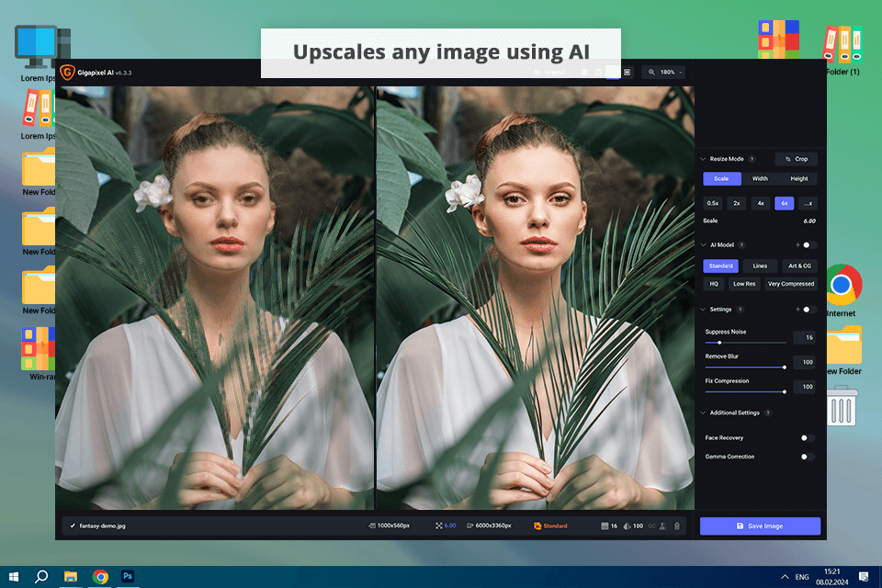Choose the Art & CG AI model
Viewport: 882px width, 588px height.
click(x=799, y=266)
